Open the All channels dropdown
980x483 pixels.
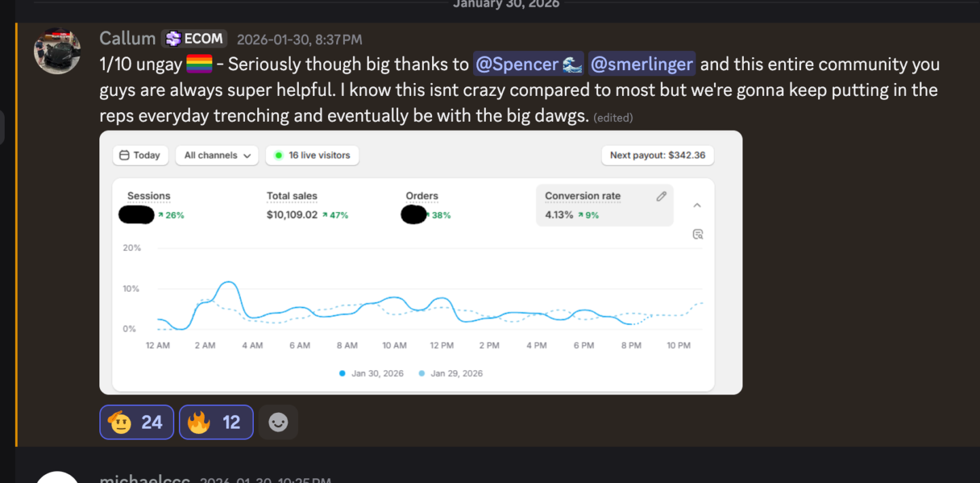pos(217,155)
